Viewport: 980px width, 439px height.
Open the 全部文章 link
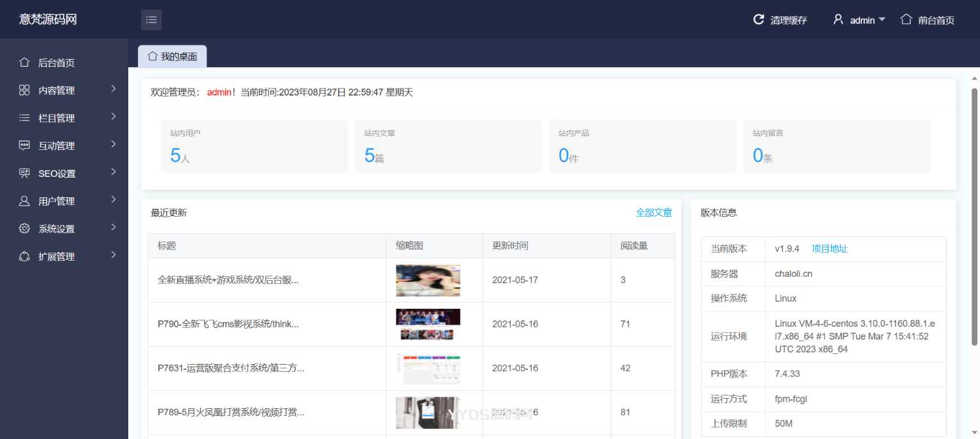tap(654, 213)
